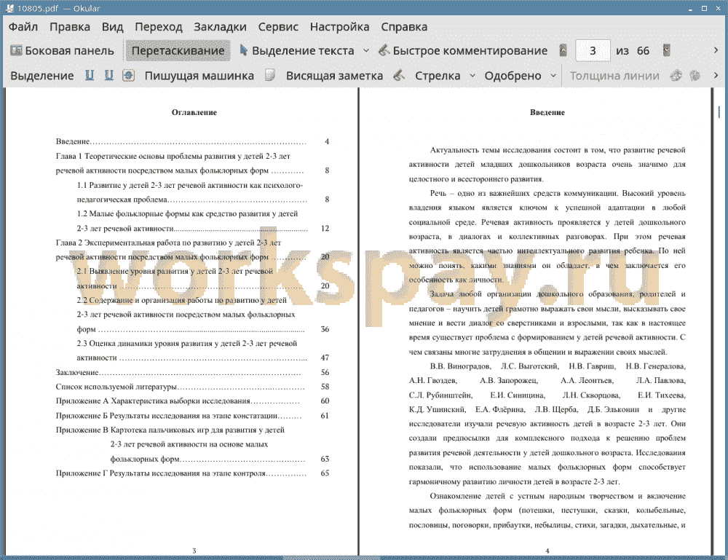The image size is (728, 560).
Task: Click the Оглавление heading on page 3
Action: pyautogui.click(x=194, y=112)
